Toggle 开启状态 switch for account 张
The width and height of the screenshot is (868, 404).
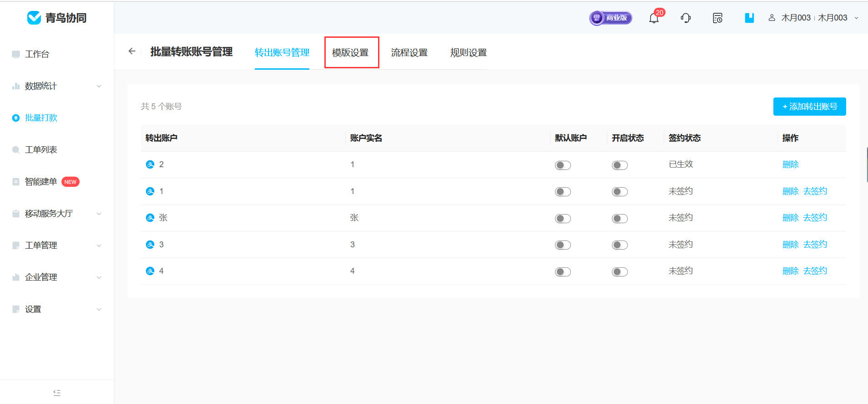pyautogui.click(x=620, y=219)
